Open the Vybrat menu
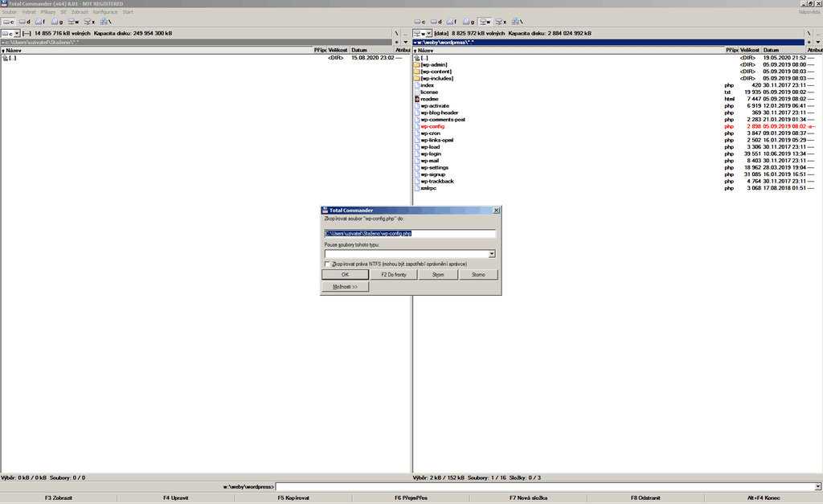The width and height of the screenshot is (823, 504). [29, 11]
